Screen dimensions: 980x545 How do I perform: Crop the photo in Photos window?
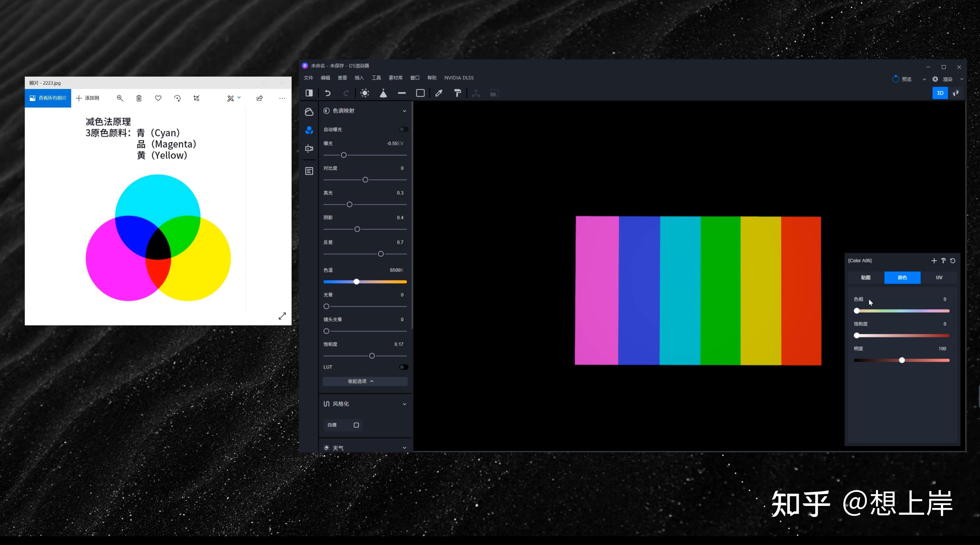196,98
